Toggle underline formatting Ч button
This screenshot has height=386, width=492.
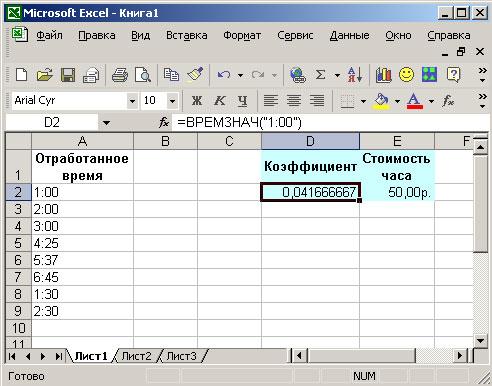(x=242, y=100)
